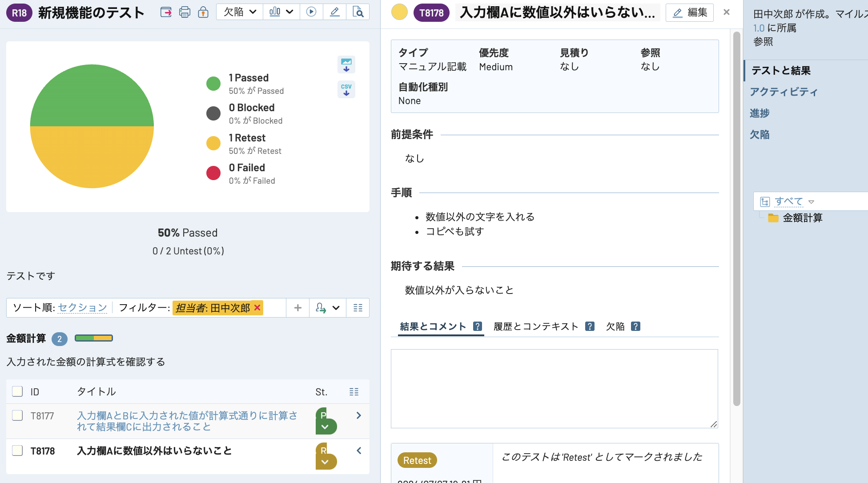
Task: Switch to the 履歴とコンテキスト tab
Action: pyautogui.click(x=535, y=326)
